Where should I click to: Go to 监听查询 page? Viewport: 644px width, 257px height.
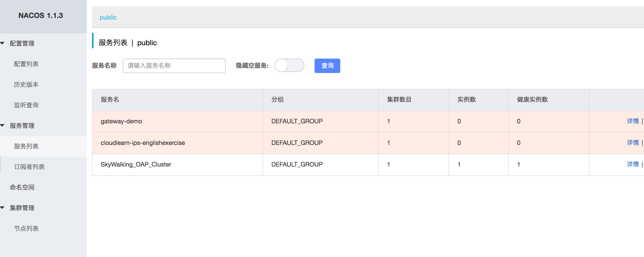coord(26,105)
